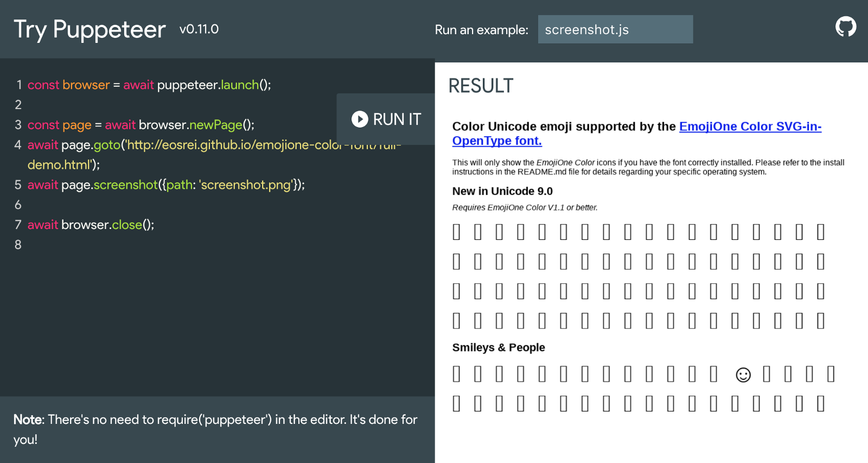The image size is (868, 463).
Task: Open the screenshot.js example dropdown
Action: 615,29
